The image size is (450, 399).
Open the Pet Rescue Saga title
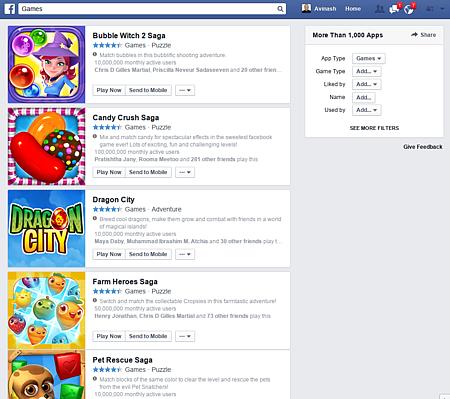123,360
